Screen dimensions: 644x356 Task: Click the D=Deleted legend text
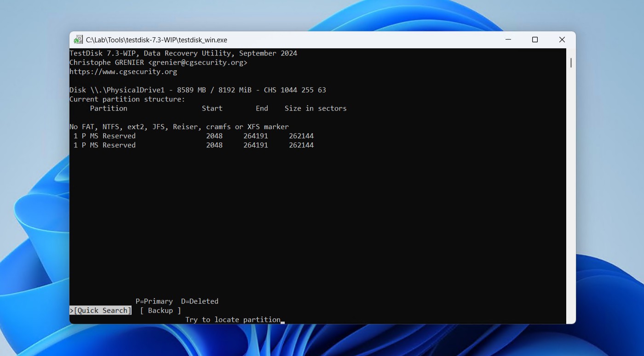(x=200, y=301)
